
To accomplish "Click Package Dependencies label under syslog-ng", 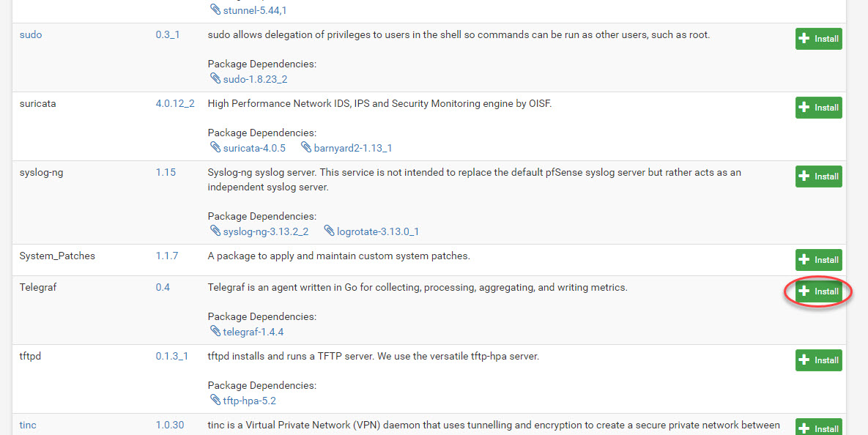I will tap(261, 216).
